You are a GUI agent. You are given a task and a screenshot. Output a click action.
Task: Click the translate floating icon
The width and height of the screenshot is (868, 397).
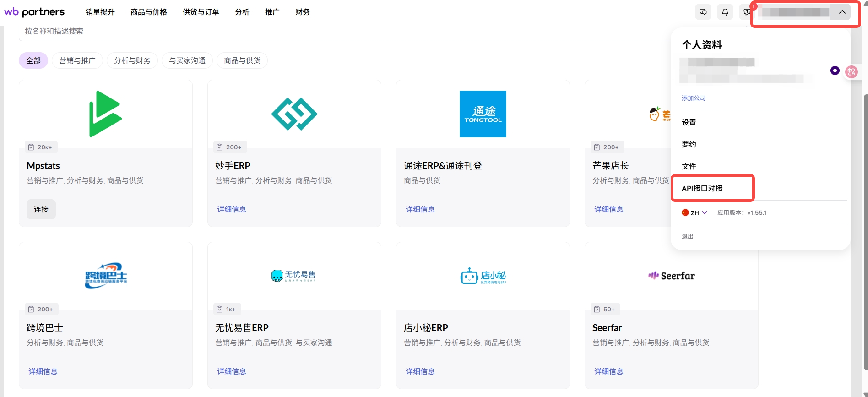click(852, 71)
